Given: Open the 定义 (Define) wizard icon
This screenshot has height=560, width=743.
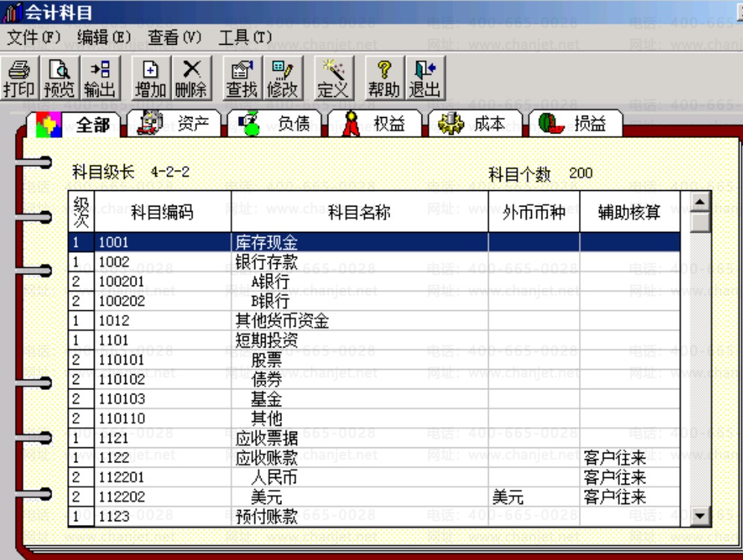Looking at the screenshot, I should pos(333,78).
